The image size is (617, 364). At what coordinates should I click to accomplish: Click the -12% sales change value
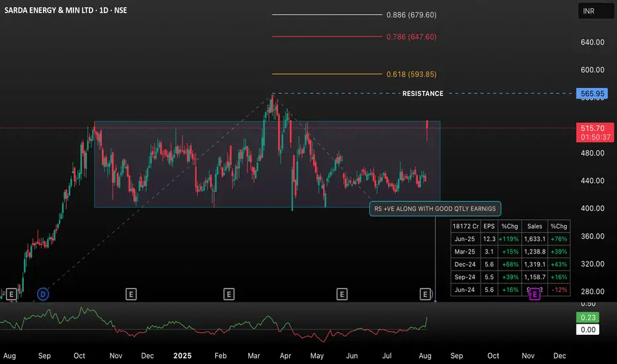(559, 290)
